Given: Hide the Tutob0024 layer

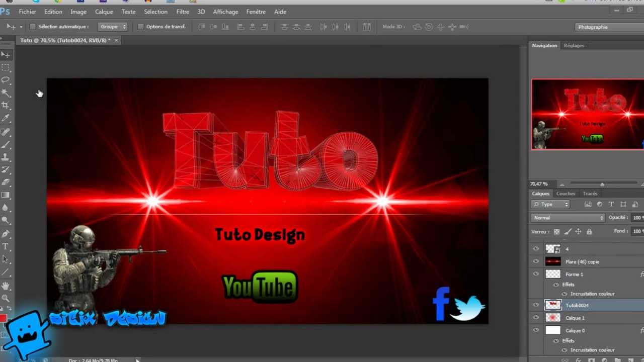Looking at the screenshot, I should pyautogui.click(x=536, y=305).
